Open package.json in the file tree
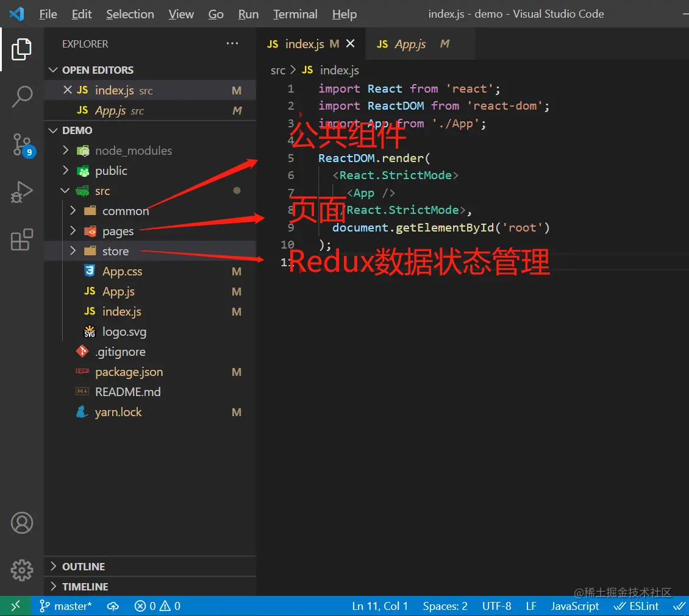Viewport: 689px width, 616px height. pyautogui.click(x=150, y=372)
